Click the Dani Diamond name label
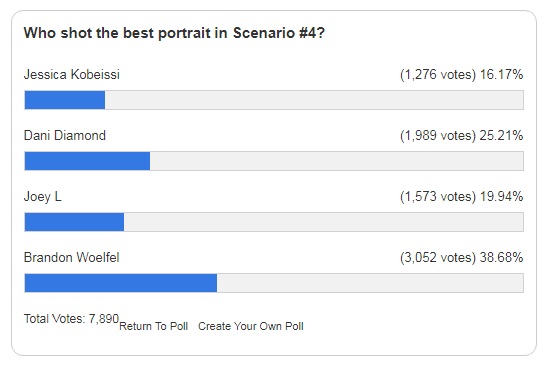The height and width of the screenshot is (368, 549). click(x=65, y=135)
